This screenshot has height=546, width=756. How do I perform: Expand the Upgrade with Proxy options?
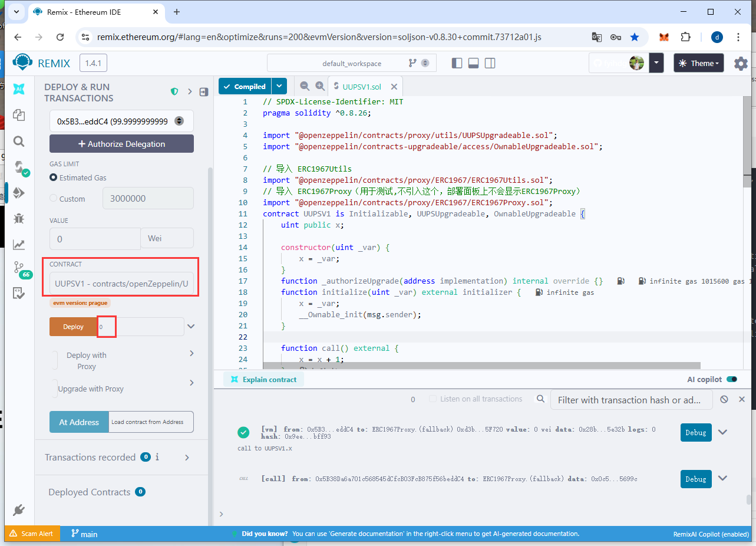(x=192, y=383)
